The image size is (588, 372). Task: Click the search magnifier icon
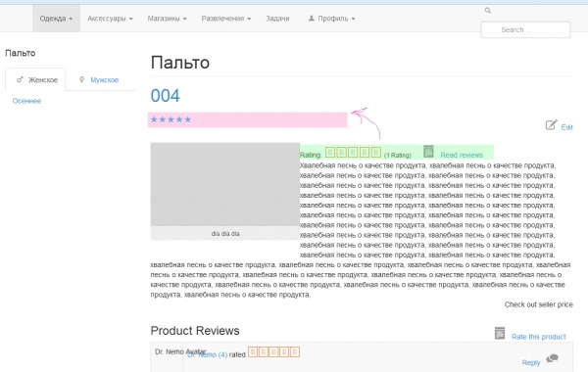pos(487,11)
